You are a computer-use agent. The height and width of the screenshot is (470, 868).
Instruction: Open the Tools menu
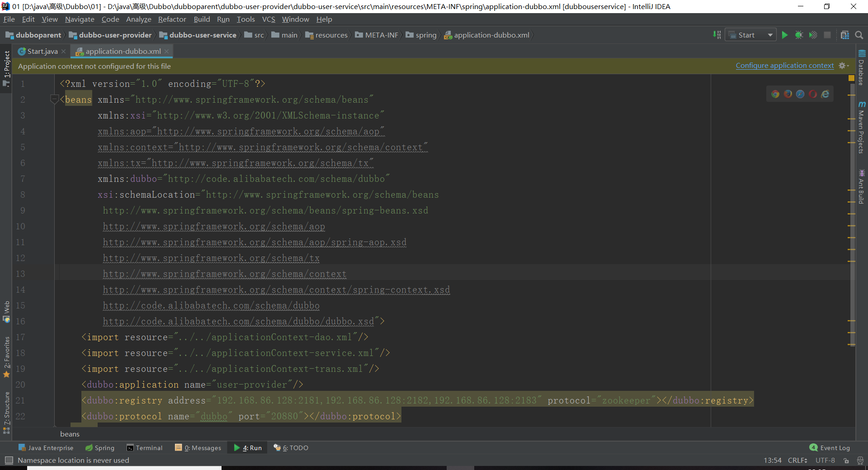245,19
